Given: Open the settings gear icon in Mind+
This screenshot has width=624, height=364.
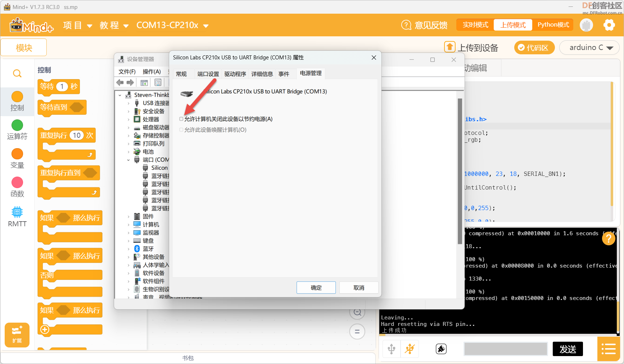Looking at the screenshot, I should pyautogui.click(x=609, y=25).
